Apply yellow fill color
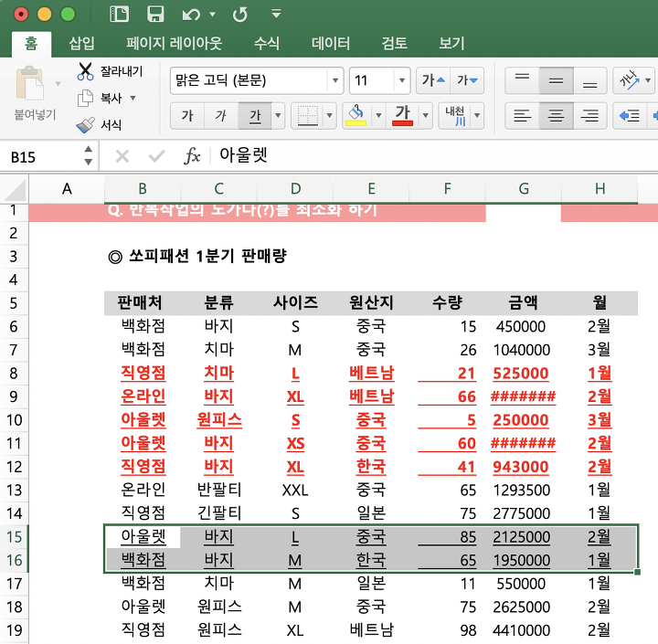This screenshot has width=658, height=644. pos(356,115)
